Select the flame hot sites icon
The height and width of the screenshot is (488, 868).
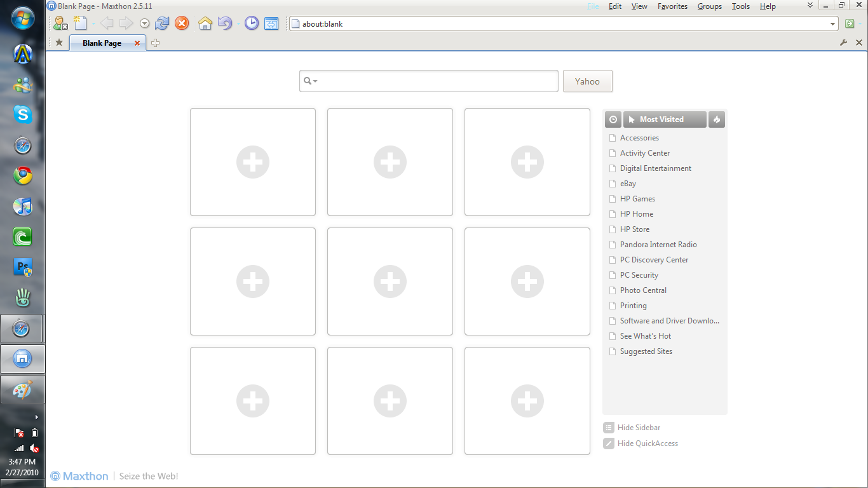click(x=717, y=119)
